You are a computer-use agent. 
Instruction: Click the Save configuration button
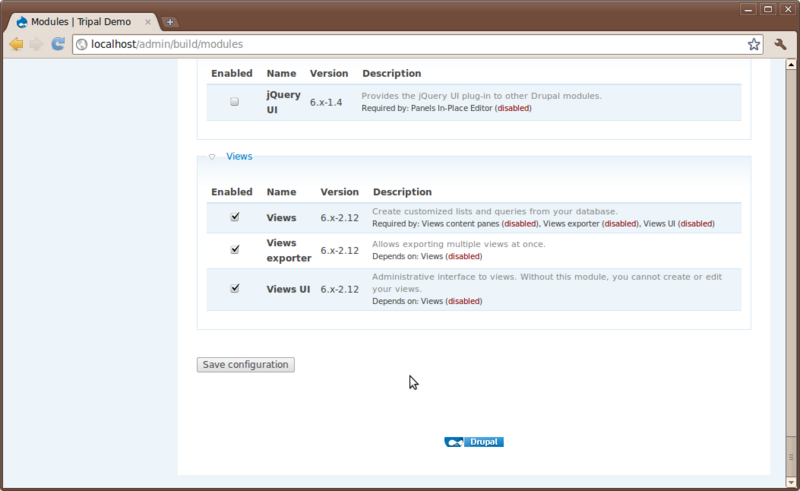click(245, 364)
